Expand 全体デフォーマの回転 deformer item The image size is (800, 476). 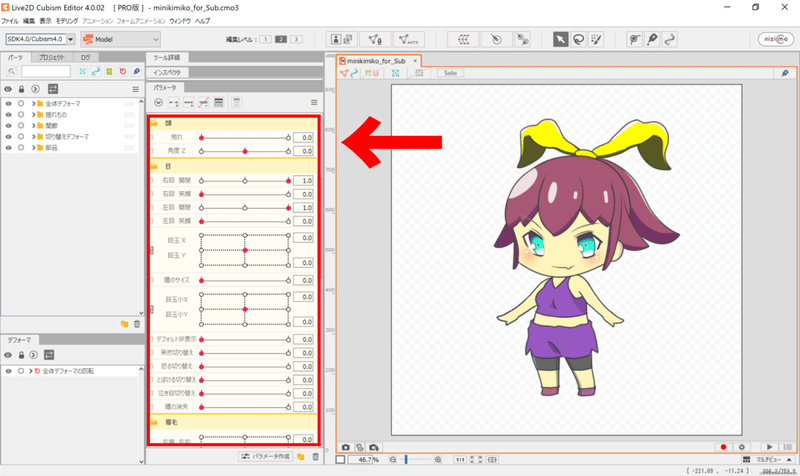pyautogui.click(x=31, y=371)
